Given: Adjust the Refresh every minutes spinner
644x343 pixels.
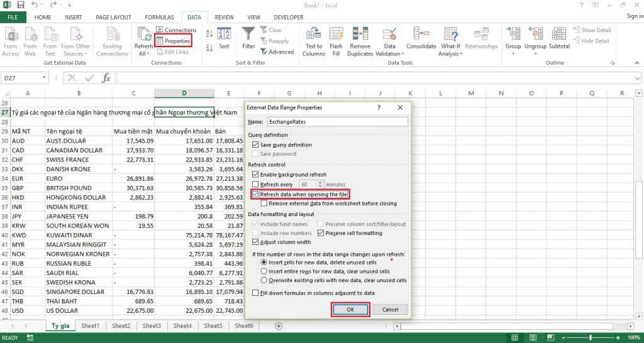Looking at the screenshot, I should click(321, 185).
